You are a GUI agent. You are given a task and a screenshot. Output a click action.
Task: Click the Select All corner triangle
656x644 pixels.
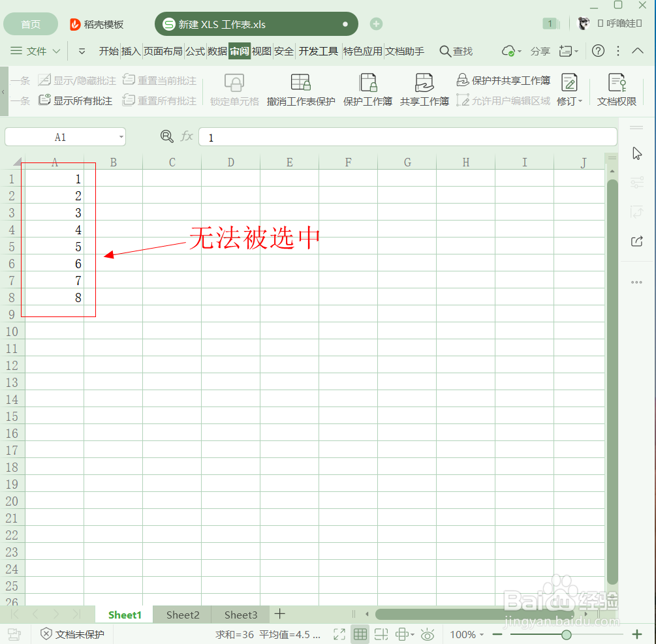point(17,162)
